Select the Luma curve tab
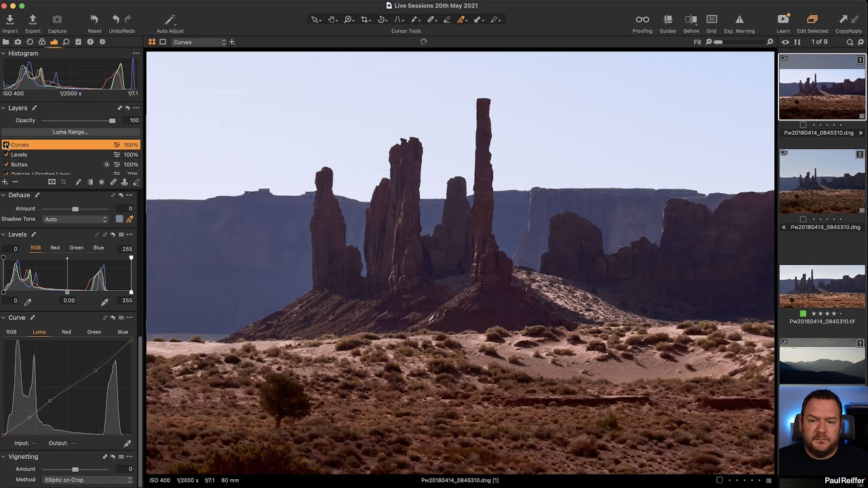This screenshot has height=488, width=868. tap(39, 332)
